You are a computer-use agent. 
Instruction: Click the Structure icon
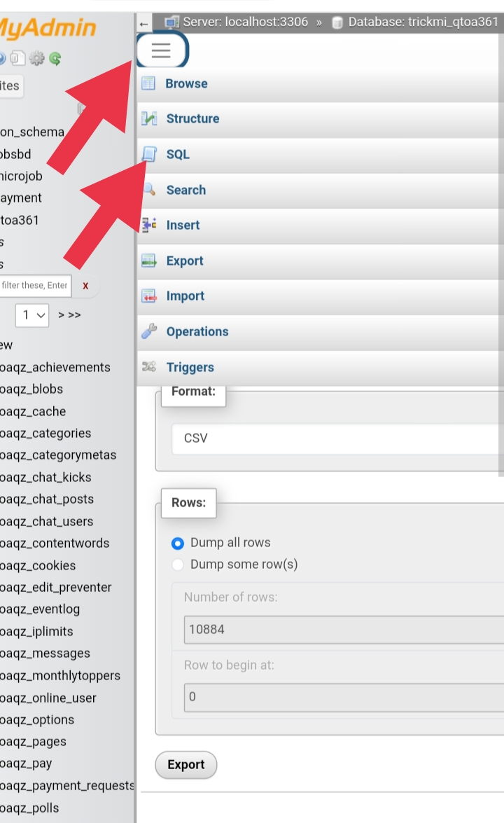point(149,119)
